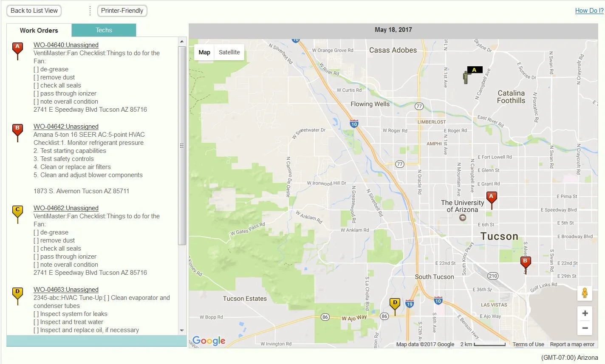Click the splitter grip beside the list
This screenshot has height=364, width=605.
point(182,146)
